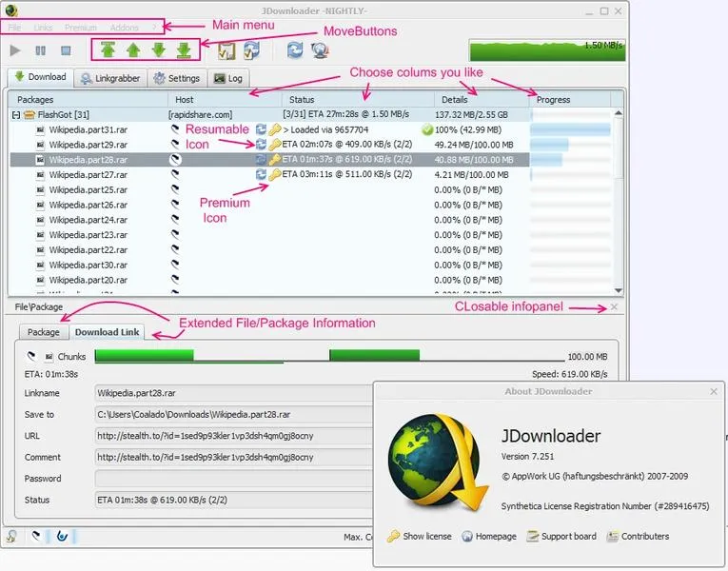Click the Password input field
Image resolution: width=728 pixels, height=571 pixels.
pos(234,479)
